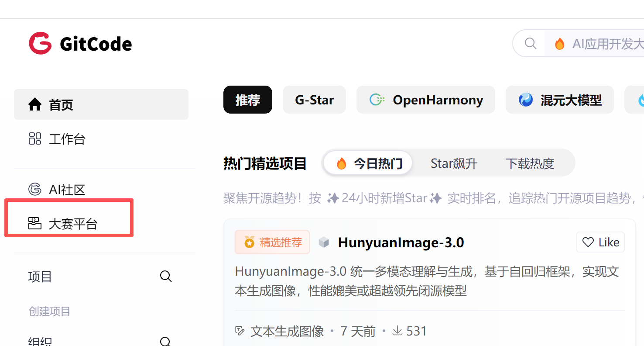Click the G icon beside AI社区
644x346 pixels.
(35, 189)
